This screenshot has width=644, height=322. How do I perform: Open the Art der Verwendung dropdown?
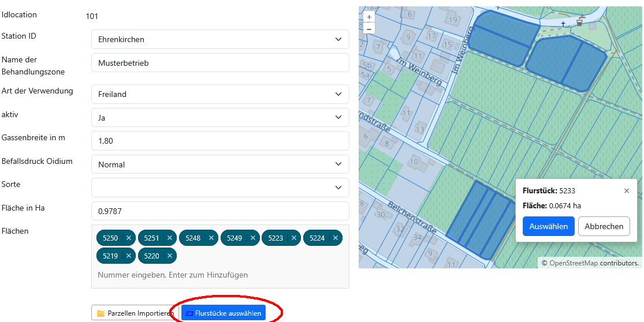220,94
